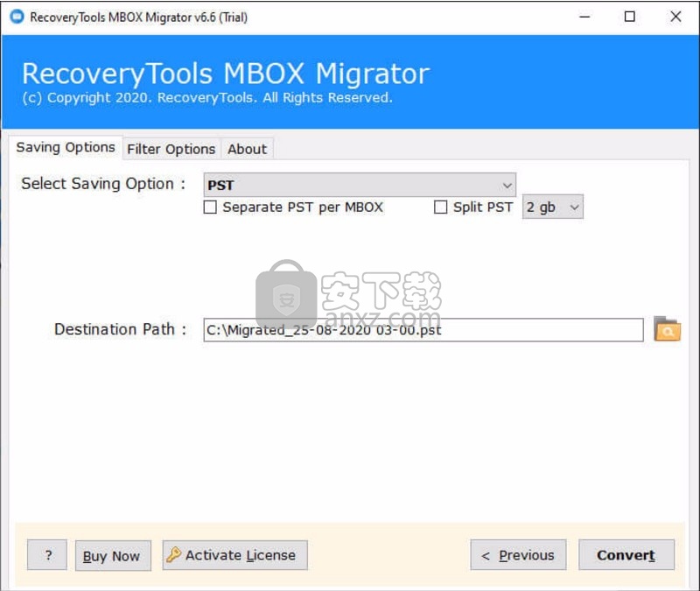Open the Select Saving Option PST dropdown
The width and height of the screenshot is (700, 591).
(360, 185)
